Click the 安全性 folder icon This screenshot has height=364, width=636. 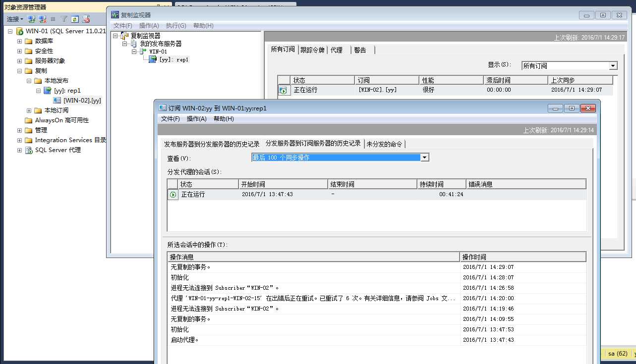[29, 51]
